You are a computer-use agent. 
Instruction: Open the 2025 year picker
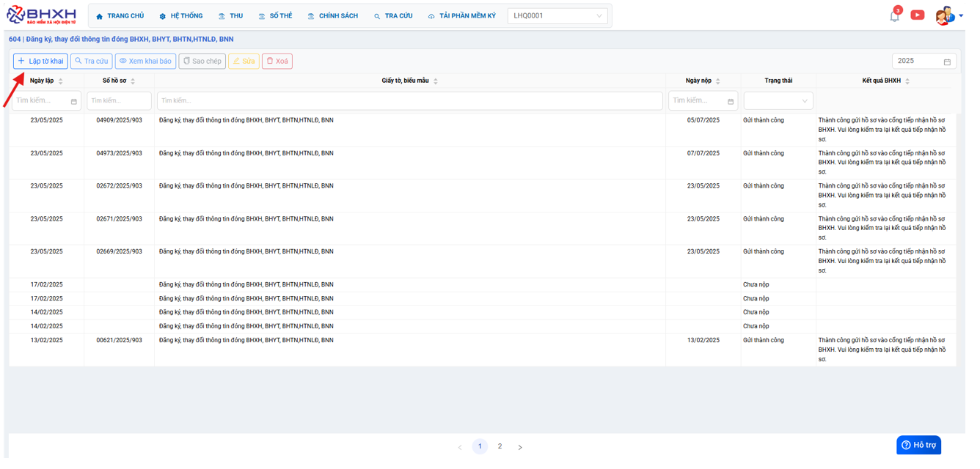click(924, 62)
